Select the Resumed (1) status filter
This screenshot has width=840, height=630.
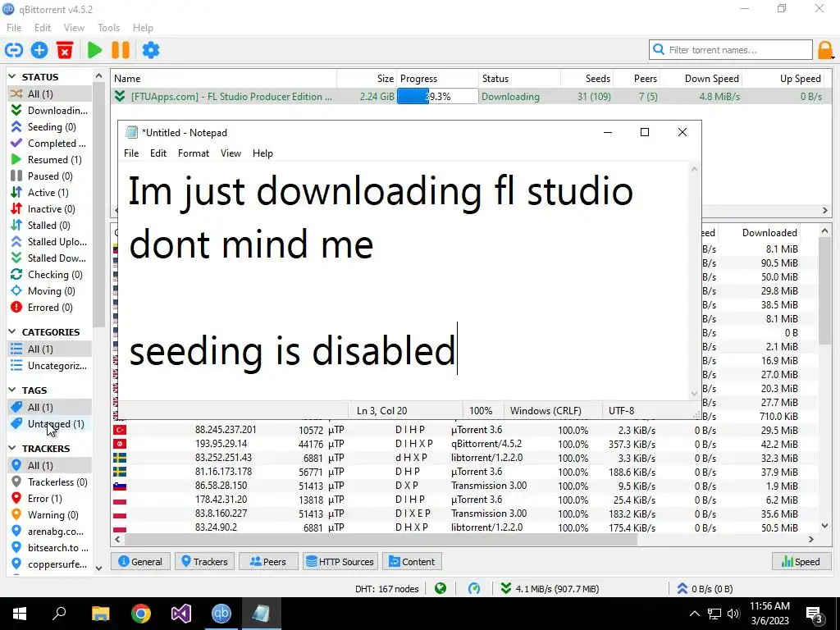pos(49,160)
